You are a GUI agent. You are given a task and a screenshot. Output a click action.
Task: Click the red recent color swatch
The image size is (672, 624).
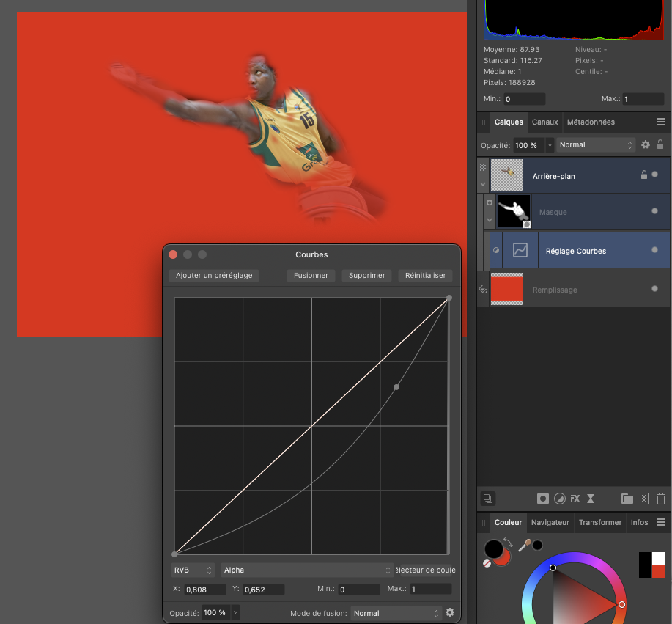[x=658, y=571]
